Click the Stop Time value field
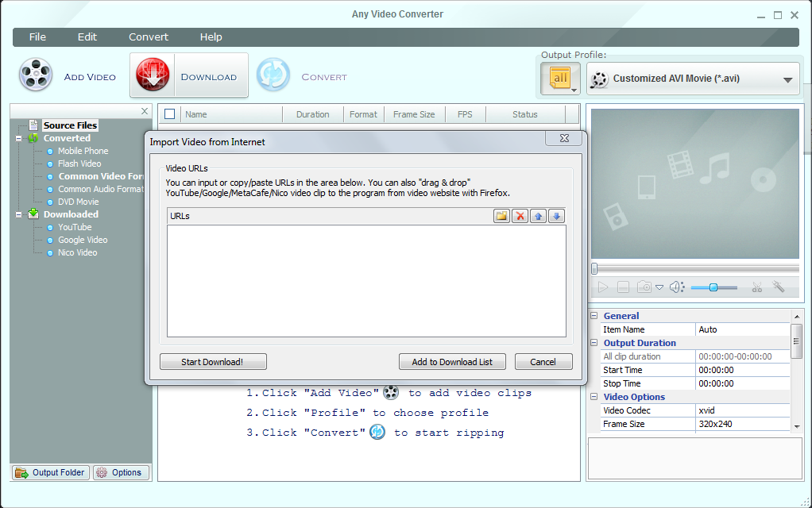The image size is (812, 508). tap(742, 383)
